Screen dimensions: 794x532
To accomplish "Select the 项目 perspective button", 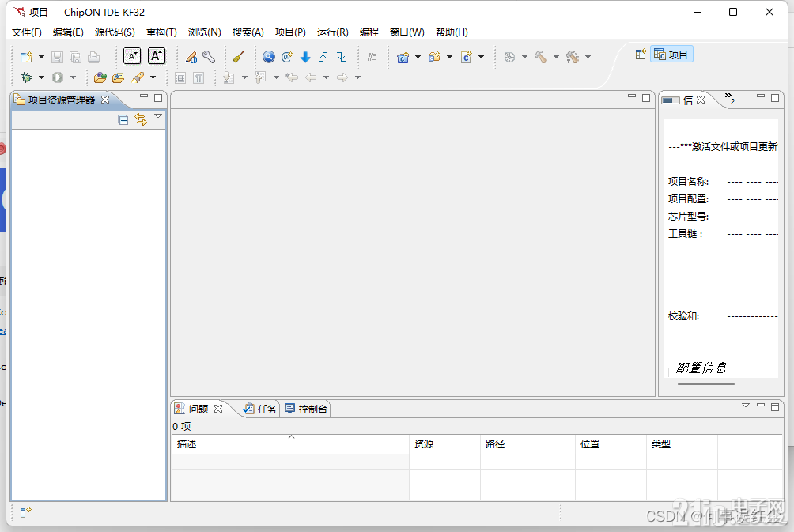I will 671,55.
